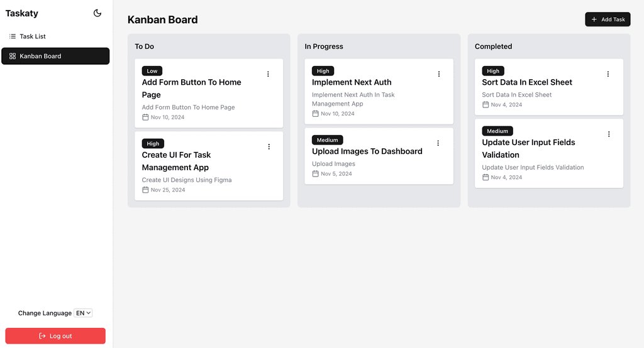Click the plus icon in Add Task

point(594,19)
